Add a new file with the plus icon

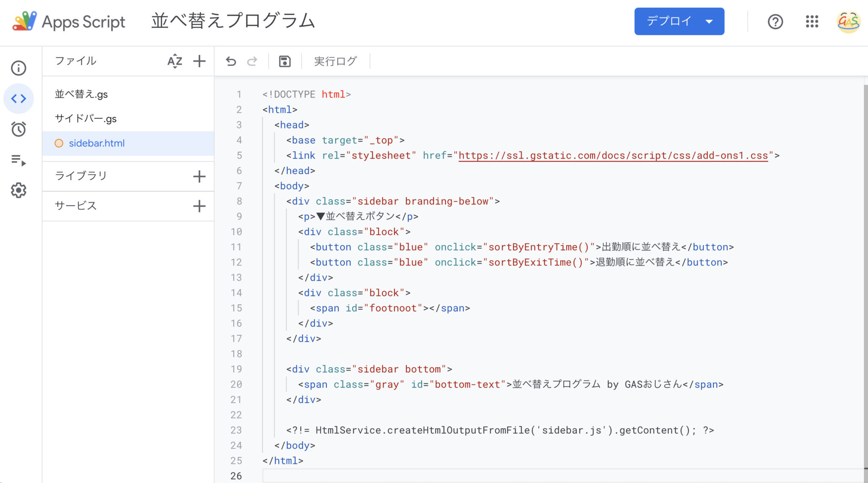[x=199, y=61]
